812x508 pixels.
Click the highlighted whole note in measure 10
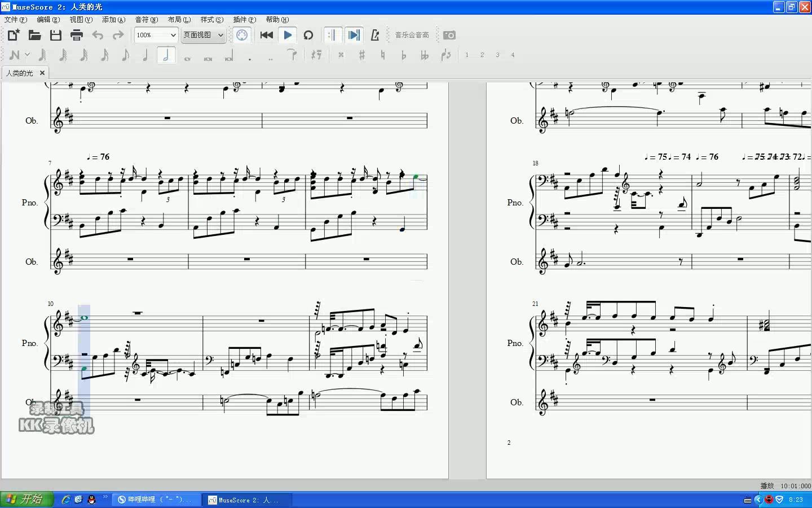pyautogui.click(x=84, y=318)
